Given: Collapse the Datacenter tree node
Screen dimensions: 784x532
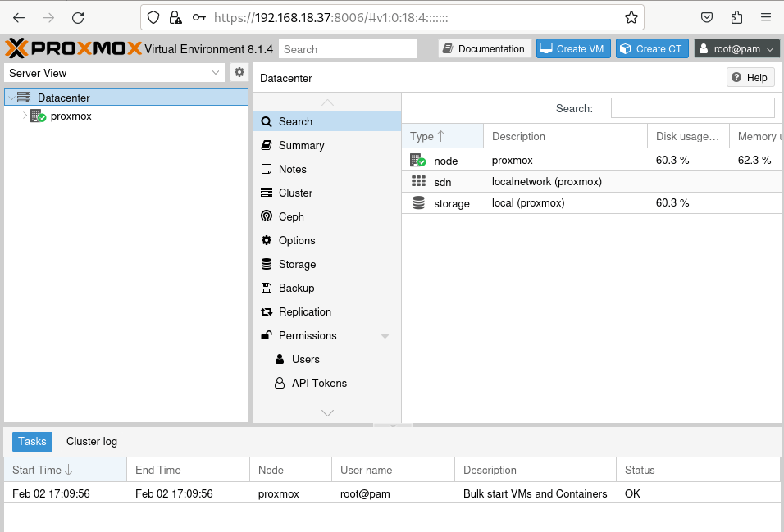Looking at the screenshot, I should pos(11,98).
